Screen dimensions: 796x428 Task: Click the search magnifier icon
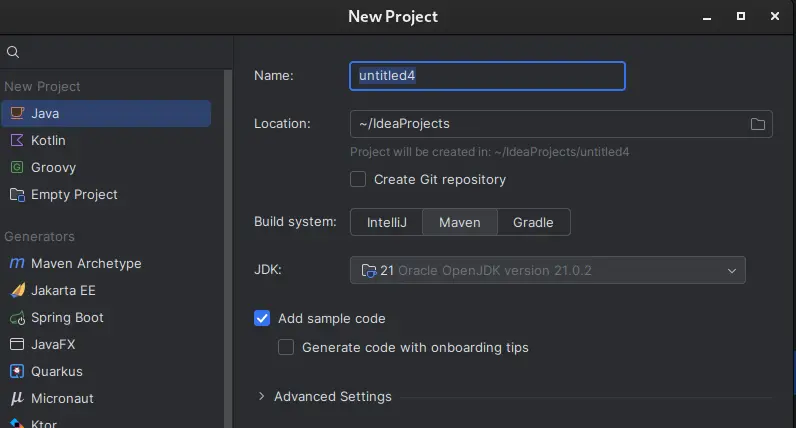coord(13,52)
